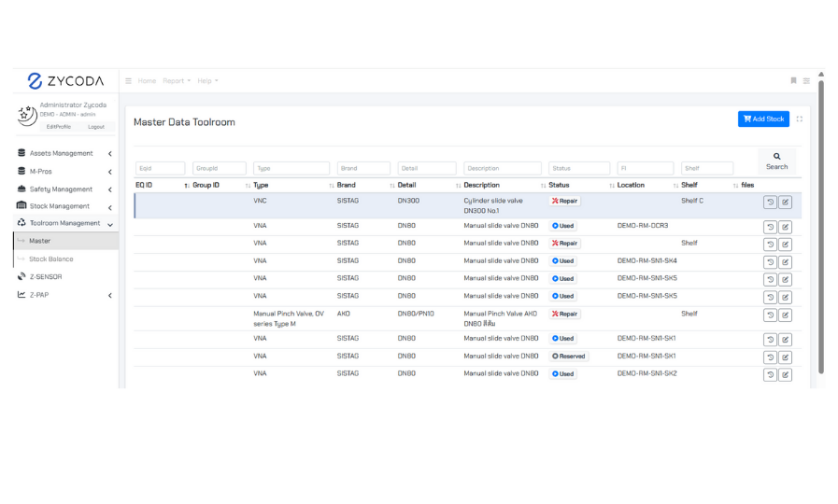Click the edit icon for DEMO-RM-DCR3 row

tap(785, 227)
